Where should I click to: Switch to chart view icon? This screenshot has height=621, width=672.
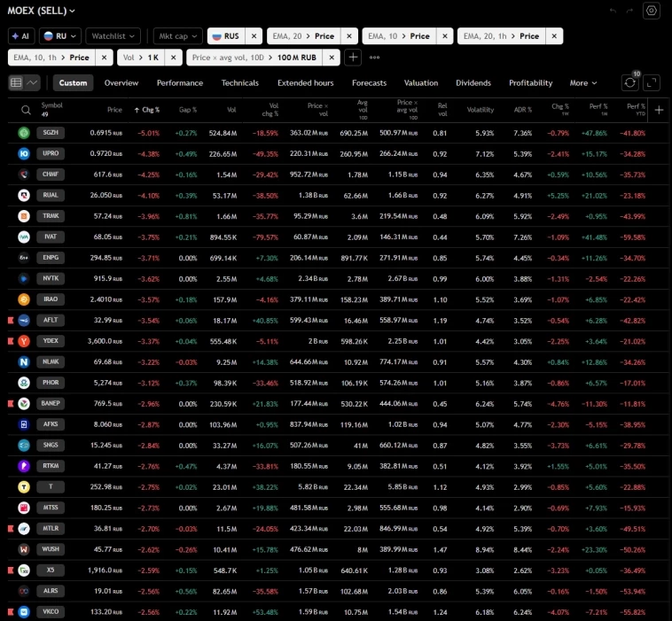coord(32,82)
